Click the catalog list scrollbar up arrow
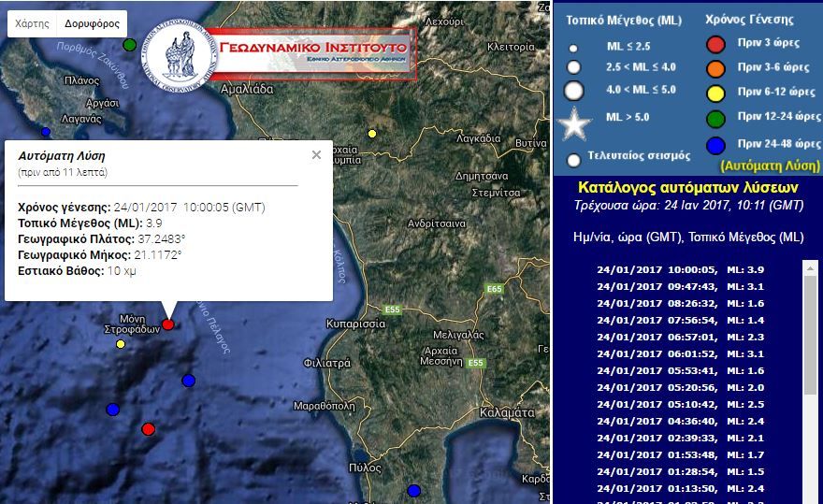 (x=810, y=268)
